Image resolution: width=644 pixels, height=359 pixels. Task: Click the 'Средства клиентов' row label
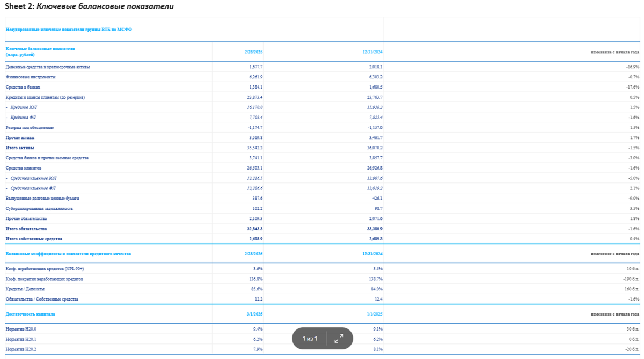coord(24,168)
